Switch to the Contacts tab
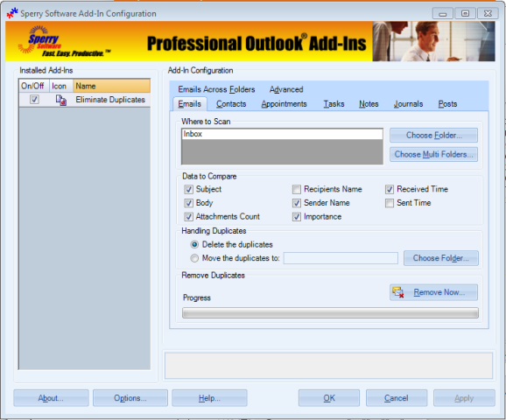 [x=231, y=104]
